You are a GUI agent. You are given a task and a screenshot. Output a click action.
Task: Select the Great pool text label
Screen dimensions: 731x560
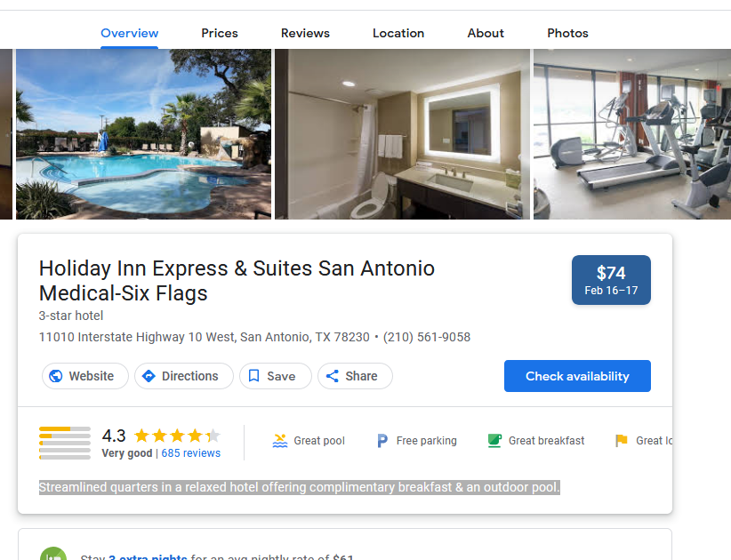click(319, 441)
